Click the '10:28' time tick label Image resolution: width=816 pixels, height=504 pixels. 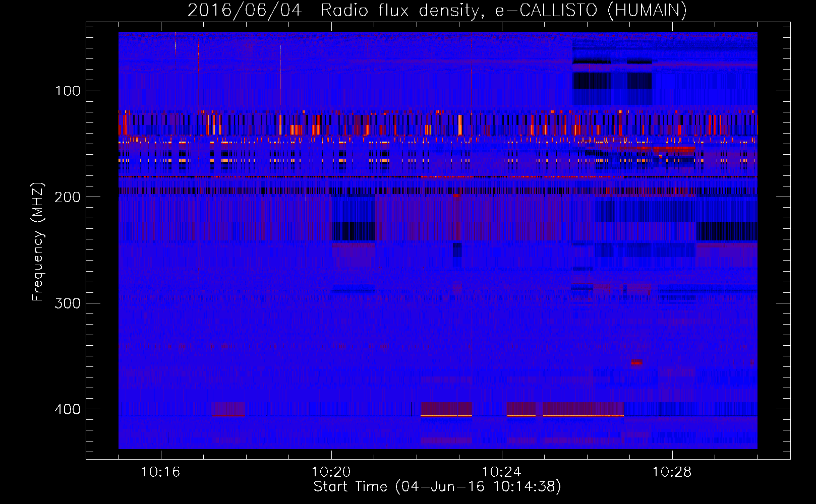[672, 472]
